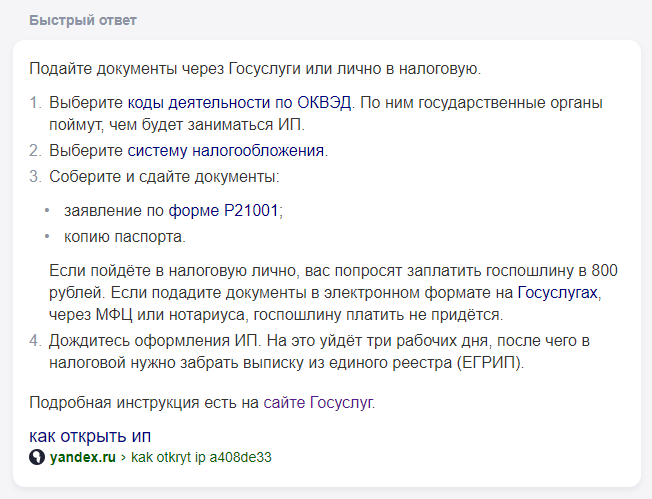Click the paragraph mentioning 800 рублей госпошлину
Image resolution: width=652 pixels, height=499 pixels.
[333, 293]
